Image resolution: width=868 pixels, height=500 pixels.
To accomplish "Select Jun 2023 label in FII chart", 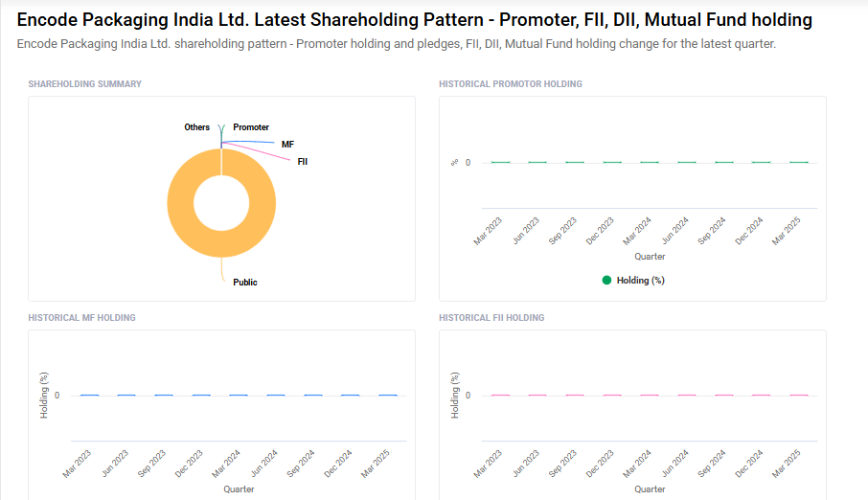I will coord(525,464).
